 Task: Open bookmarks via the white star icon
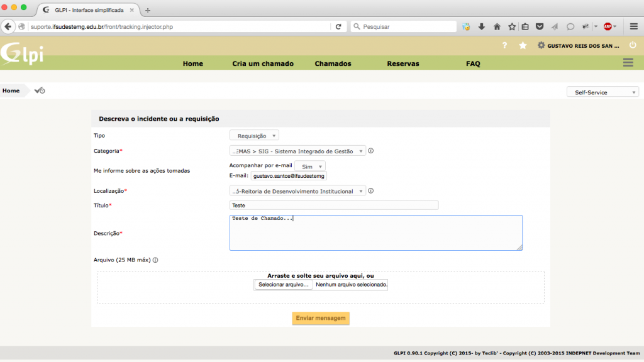click(x=523, y=45)
